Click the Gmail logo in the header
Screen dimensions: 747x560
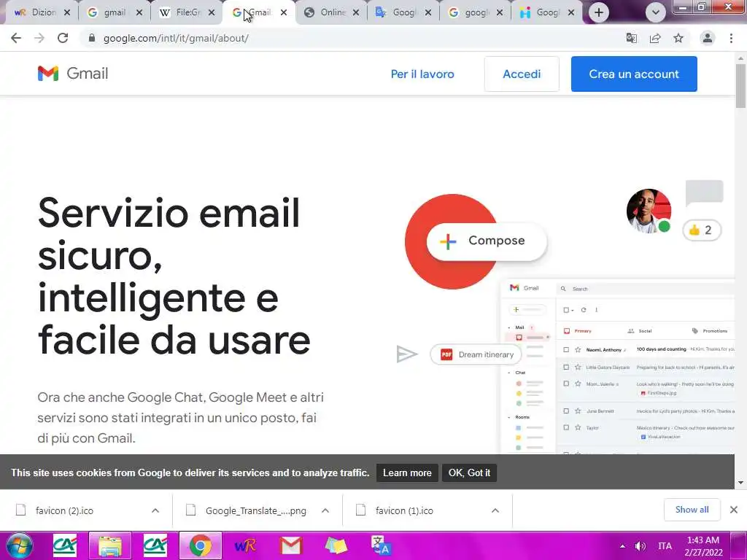pos(73,74)
